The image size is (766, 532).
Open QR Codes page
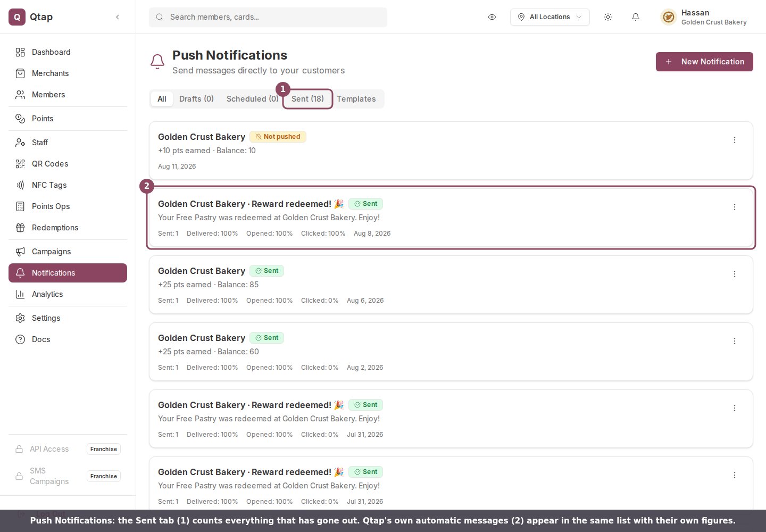pyautogui.click(x=68, y=164)
